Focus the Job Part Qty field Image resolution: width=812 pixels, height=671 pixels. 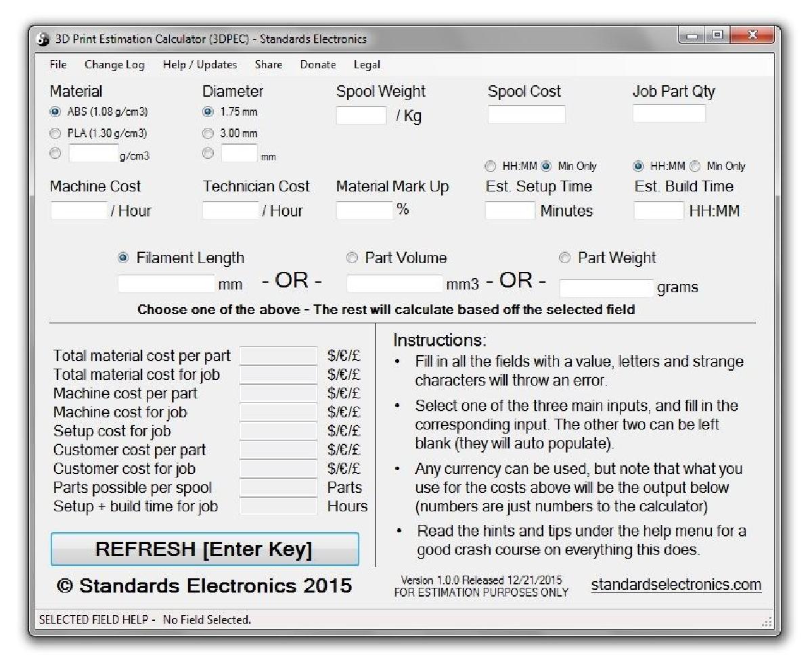[x=669, y=114]
